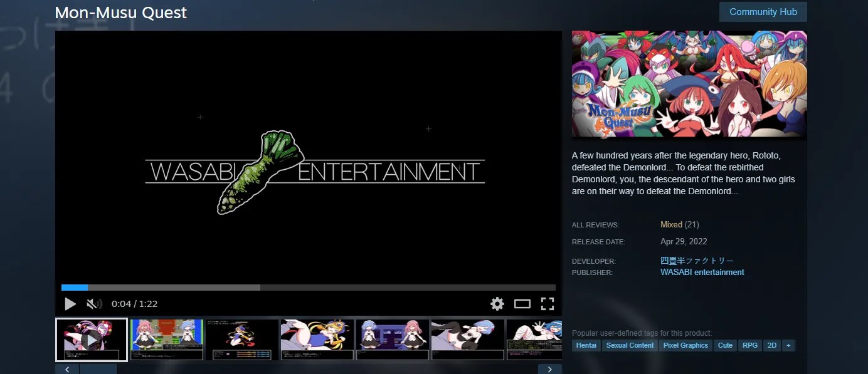Click the DEVELOPER label

594,261
